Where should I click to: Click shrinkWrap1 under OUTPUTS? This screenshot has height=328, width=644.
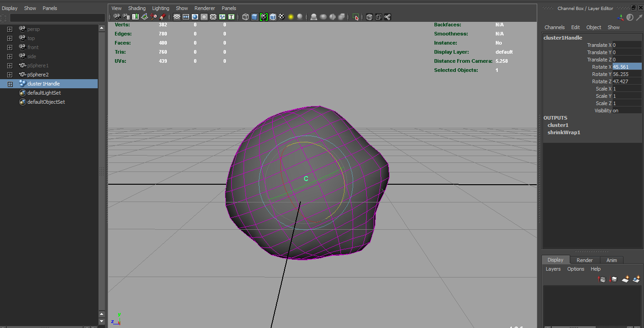(564, 132)
